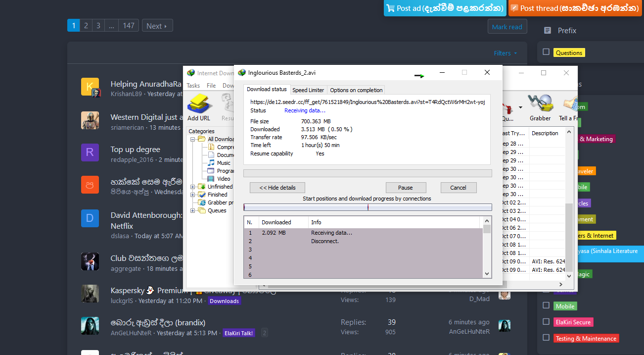644x355 pixels.
Task: Open the brandix thread title
Action: (158, 322)
